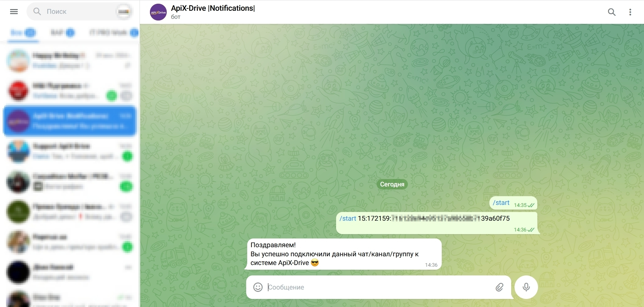This screenshot has height=307, width=644.
Task: Open the hamburger main menu
Action: pos(14,12)
